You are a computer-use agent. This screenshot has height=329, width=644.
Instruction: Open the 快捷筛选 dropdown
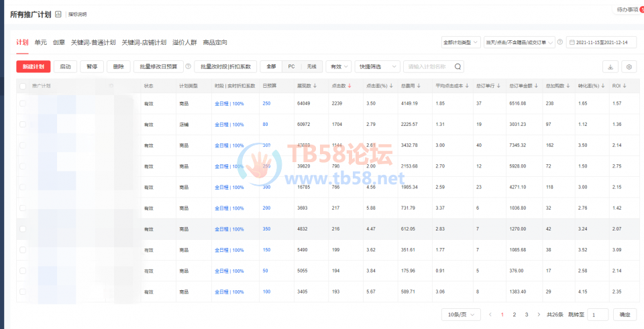(x=377, y=66)
